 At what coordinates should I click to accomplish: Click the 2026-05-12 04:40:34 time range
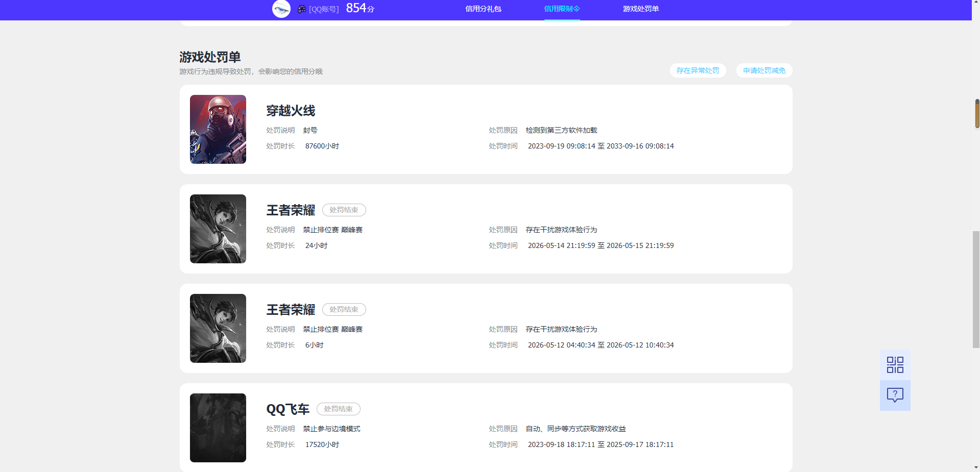click(601, 345)
